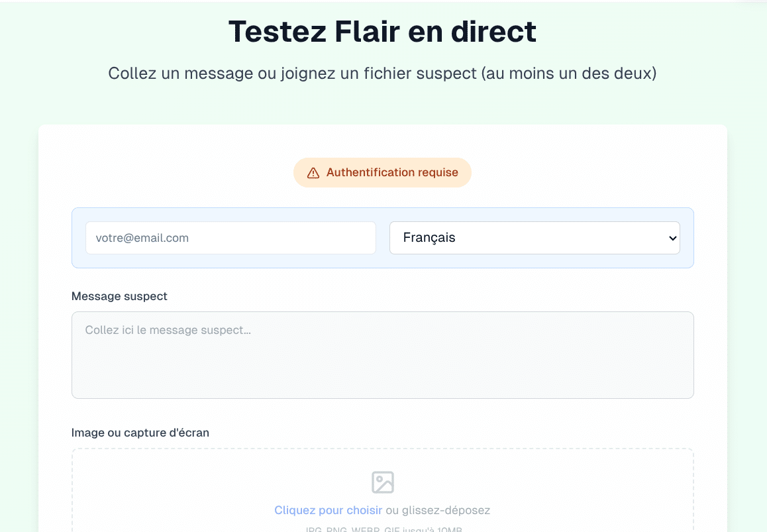Image resolution: width=767 pixels, height=532 pixels.
Task: Click the "Image ou capture d'écran" label
Action: 140,433
